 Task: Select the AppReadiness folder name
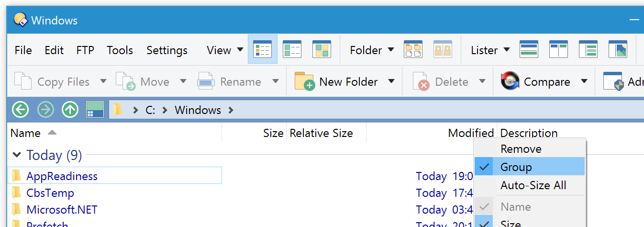[x=62, y=176]
